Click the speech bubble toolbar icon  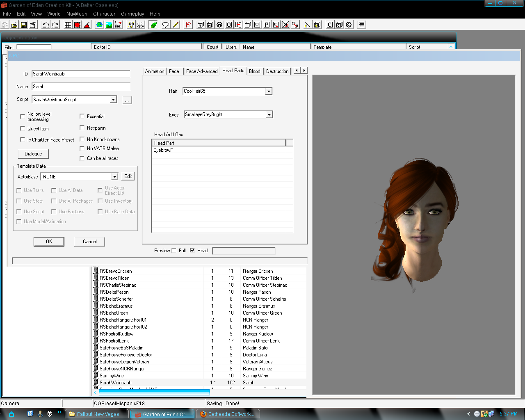(166, 25)
